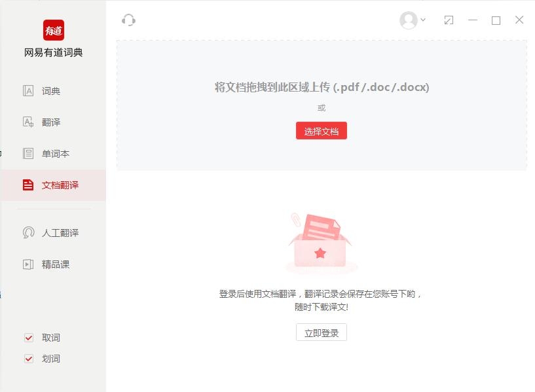
Task: Click the 立即登录 button
Action: click(322, 332)
